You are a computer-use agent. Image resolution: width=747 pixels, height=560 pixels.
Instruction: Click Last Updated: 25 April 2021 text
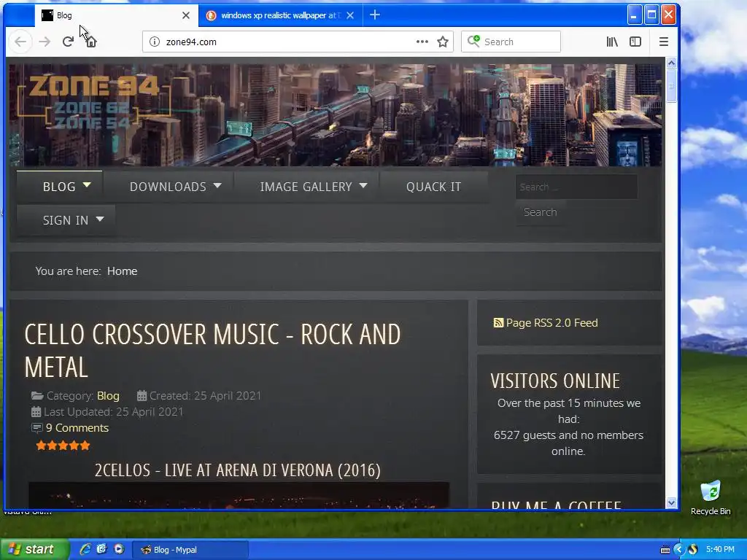coord(113,412)
